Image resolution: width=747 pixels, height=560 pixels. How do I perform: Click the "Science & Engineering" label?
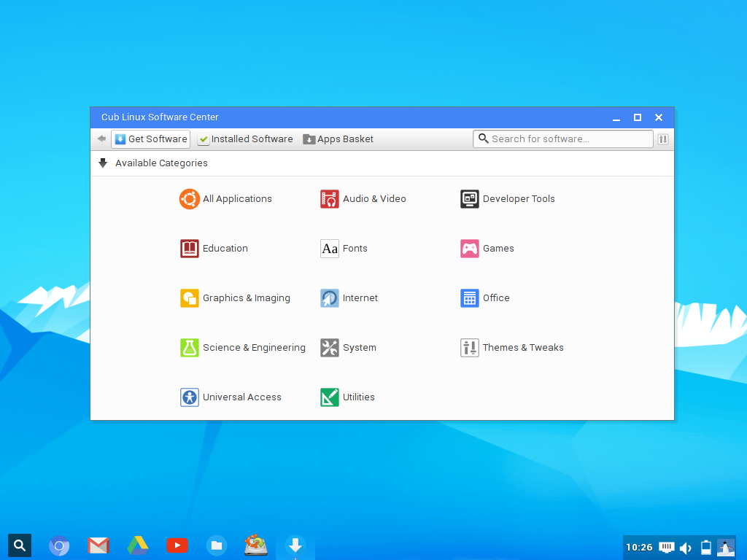click(254, 348)
